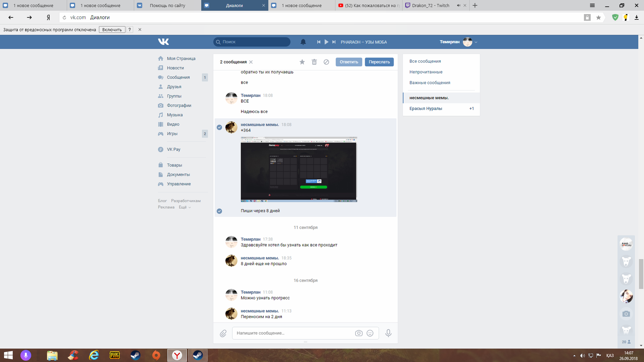Open new browser tab plus button
This screenshot has height=362, width=644.
475,5
